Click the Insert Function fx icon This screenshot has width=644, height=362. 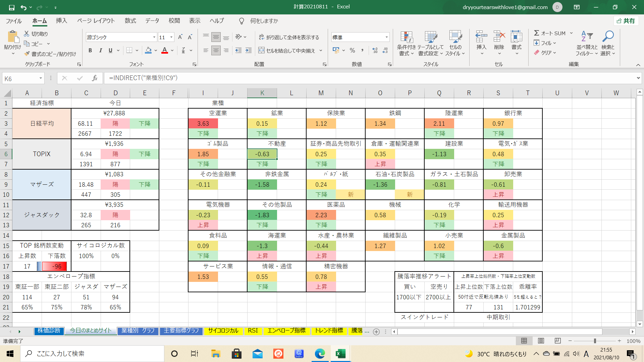point(95,78)
